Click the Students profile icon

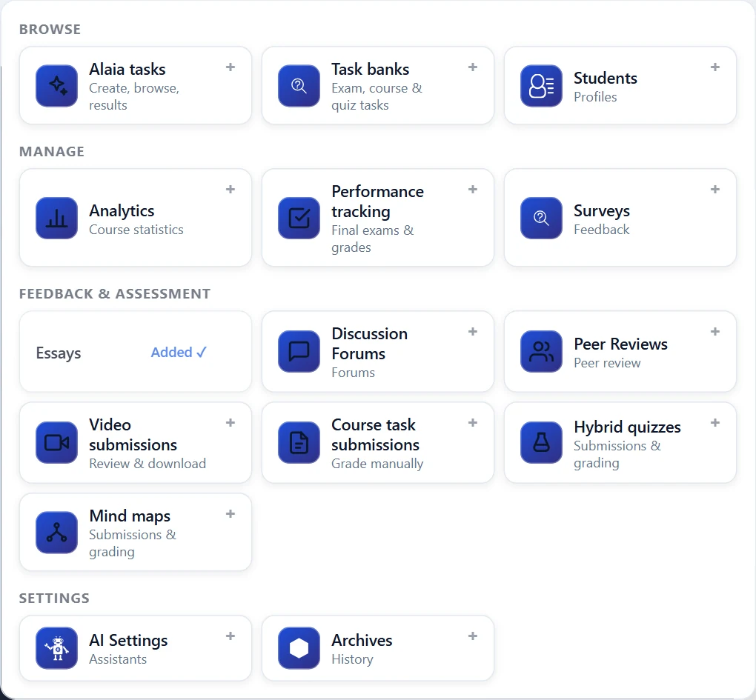[x=542, y=86]
